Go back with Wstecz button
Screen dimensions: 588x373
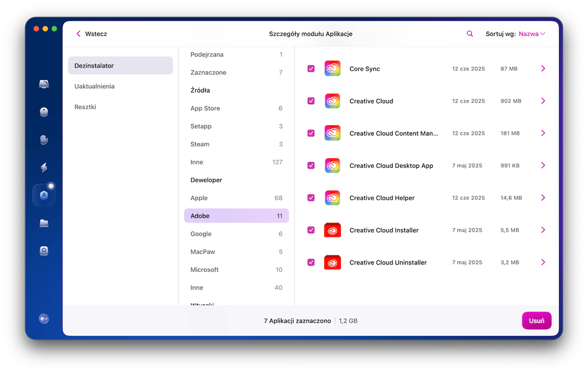[x=91, y=34]
